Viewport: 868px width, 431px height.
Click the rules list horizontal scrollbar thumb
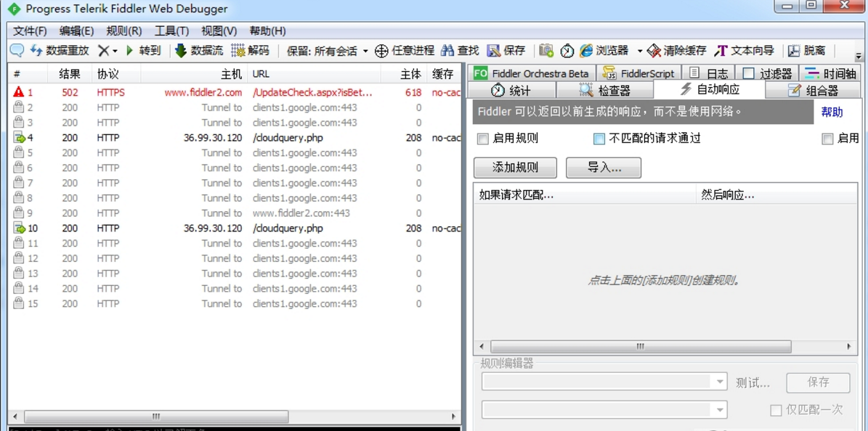click(x=641, y=346)
